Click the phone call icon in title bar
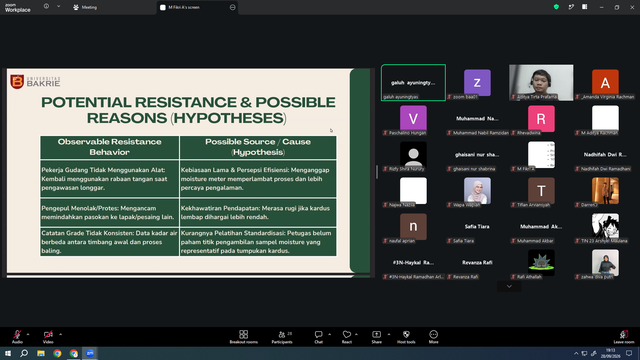 (x=571, y=7)
